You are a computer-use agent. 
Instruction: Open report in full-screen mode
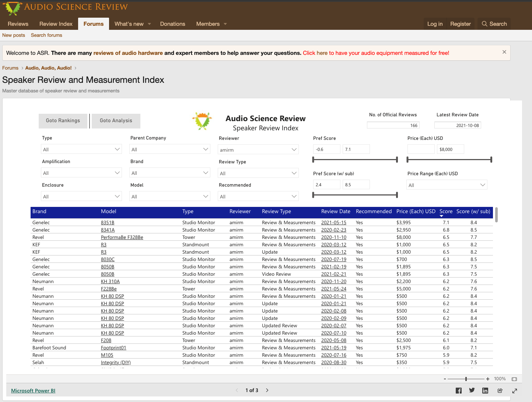(515, 391)
